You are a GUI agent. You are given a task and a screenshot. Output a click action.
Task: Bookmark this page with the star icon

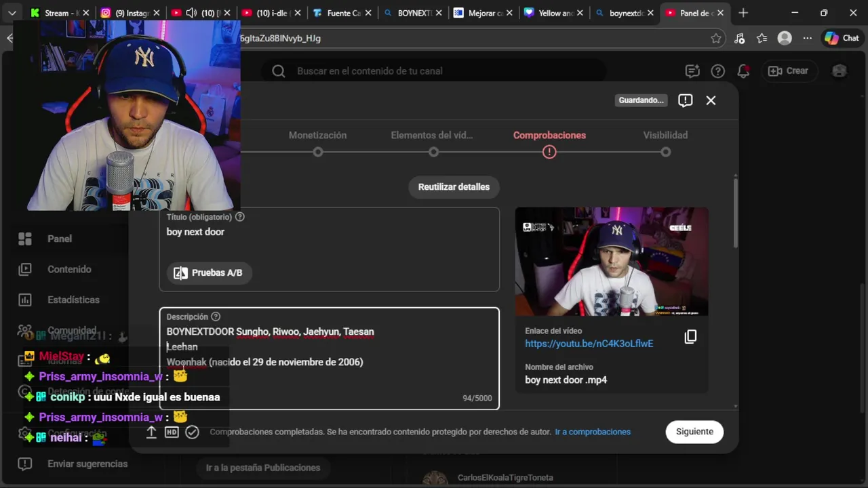point(716,39)
